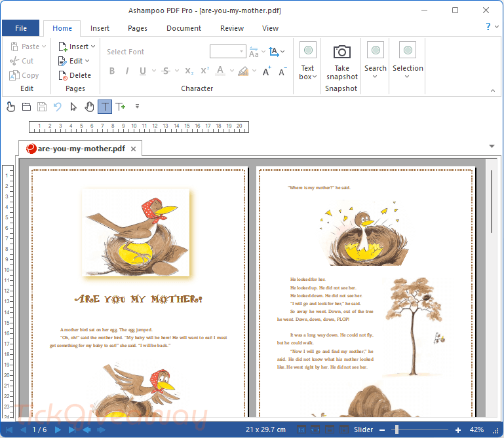Toggle Italic formatting

tap(127, 71)
